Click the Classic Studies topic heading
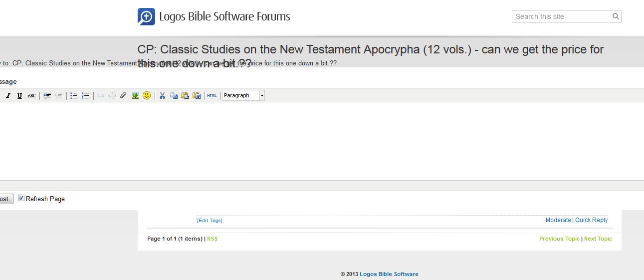The height and width of the screenshot is (280, 644). point(371,56)
